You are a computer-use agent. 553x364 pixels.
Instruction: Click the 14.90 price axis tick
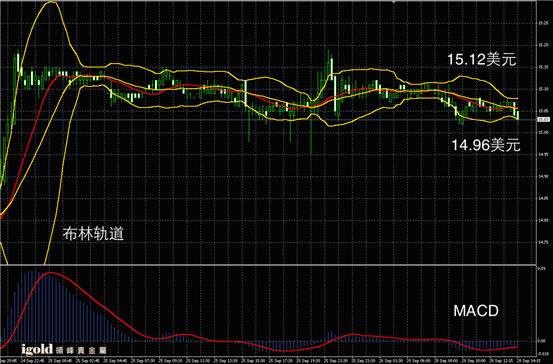542,176
